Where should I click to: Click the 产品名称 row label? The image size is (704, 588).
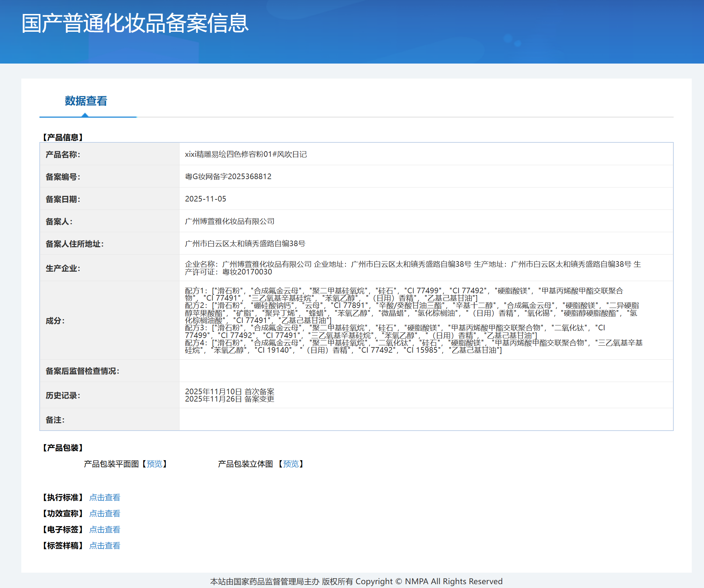pyautogui.click(x=63, y=154)
